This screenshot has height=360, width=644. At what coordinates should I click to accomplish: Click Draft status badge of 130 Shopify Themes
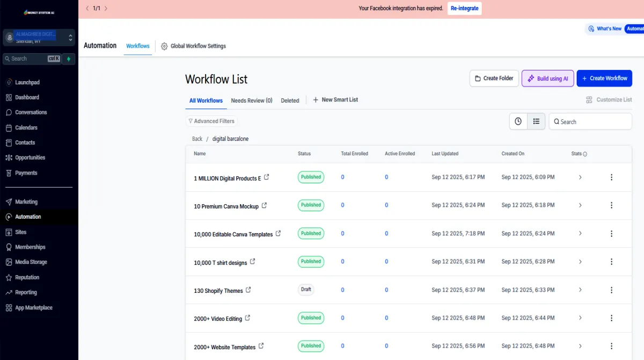pos(306,290)
